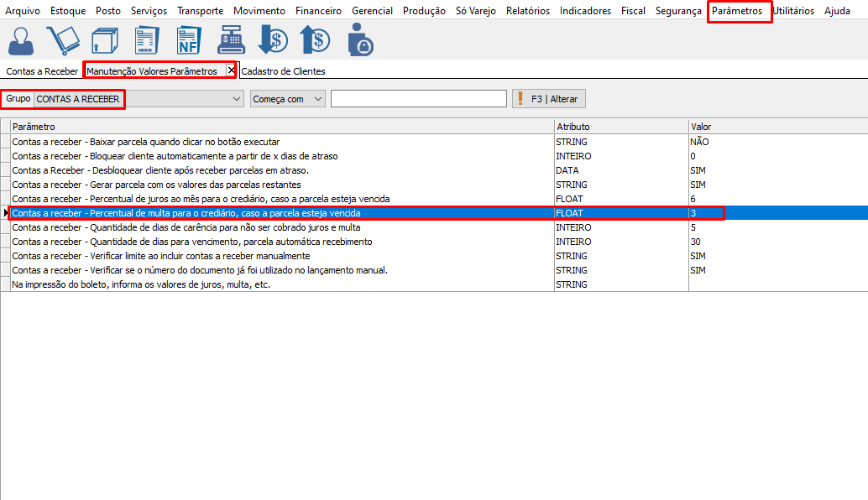Click the parameter search text field
The width and height of the screenshot is (868, 500).
pyautogui.click(x=418, y=99)
